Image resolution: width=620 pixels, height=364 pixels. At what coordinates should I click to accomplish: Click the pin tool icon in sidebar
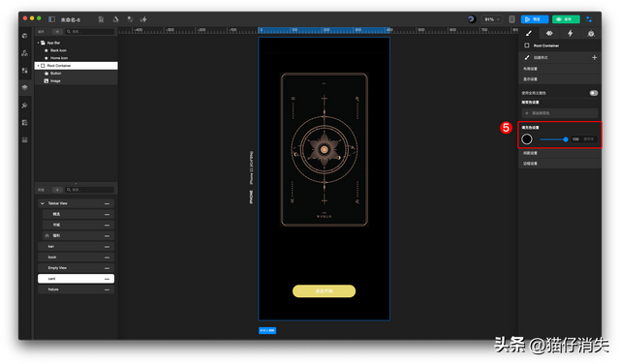[24, 106]
